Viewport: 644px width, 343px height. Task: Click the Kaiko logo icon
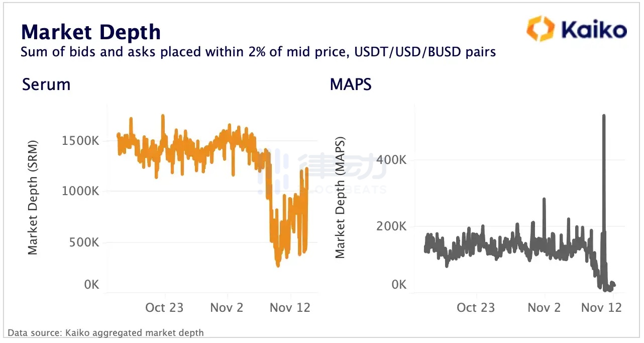coord(540,28)
